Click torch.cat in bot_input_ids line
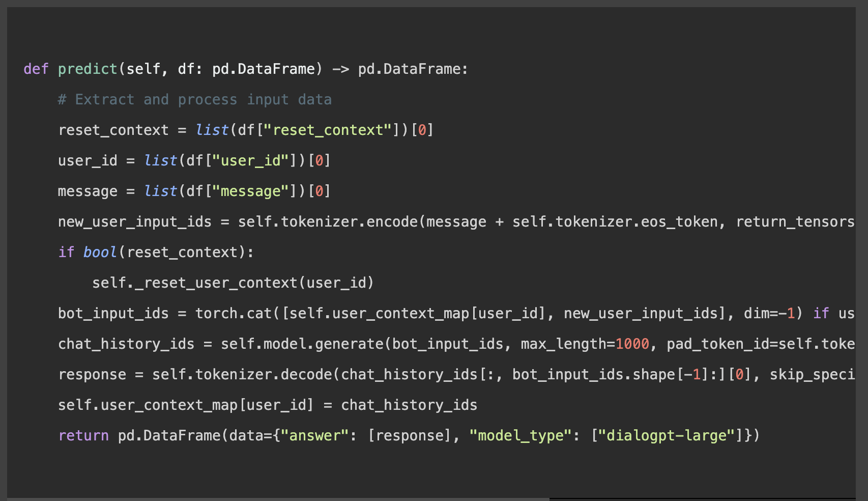Screen dimensions: 868x501 (x=233, y=314)
